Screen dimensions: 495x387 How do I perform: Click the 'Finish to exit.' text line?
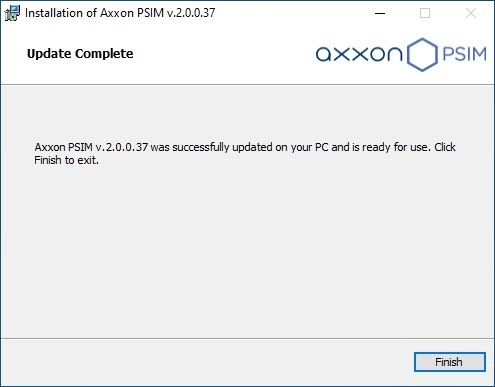[67, 160]
